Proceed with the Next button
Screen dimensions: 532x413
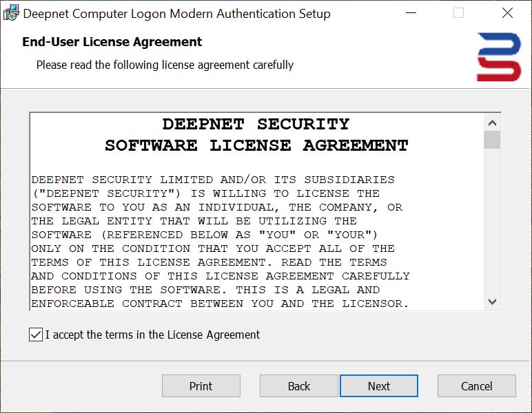378,386
